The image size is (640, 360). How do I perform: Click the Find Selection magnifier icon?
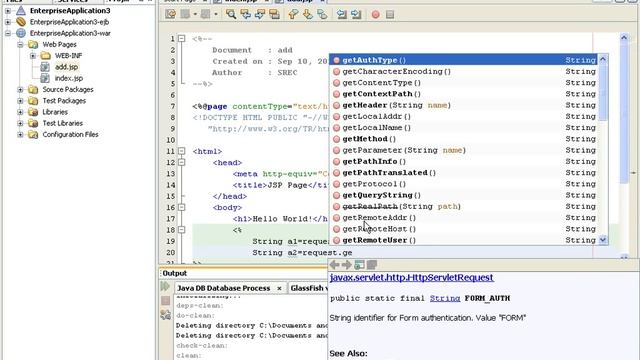tap(231, 14)
